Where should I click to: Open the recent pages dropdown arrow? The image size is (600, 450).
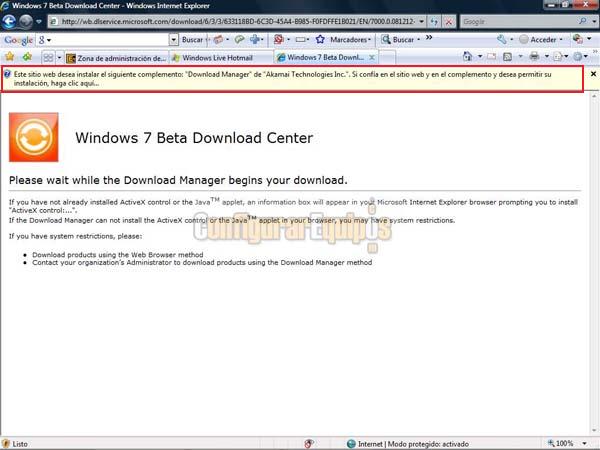point(39,22)
